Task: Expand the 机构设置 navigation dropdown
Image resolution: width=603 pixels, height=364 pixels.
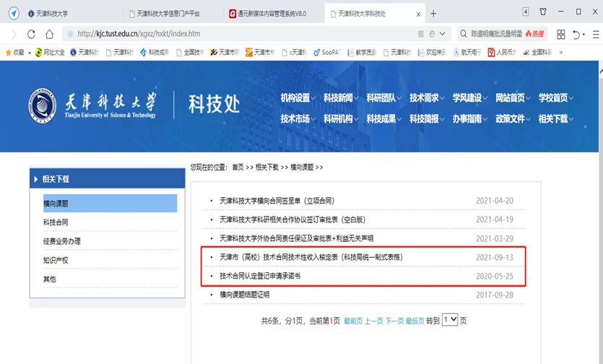Action: pyautogui.click(x=298, y=98)
